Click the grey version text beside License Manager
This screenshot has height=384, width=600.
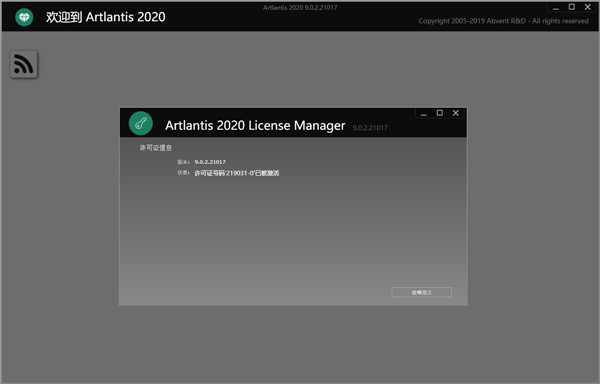click(370, 128)
